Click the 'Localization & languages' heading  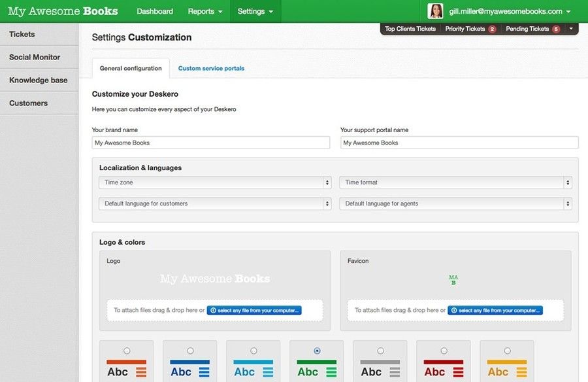click(140, 168)
